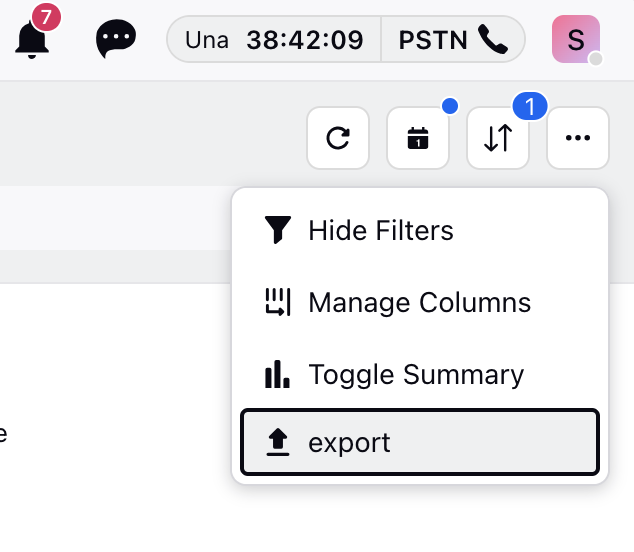Click the red 7 notification badge
634x552 pixels.
(x=46, y=17)
